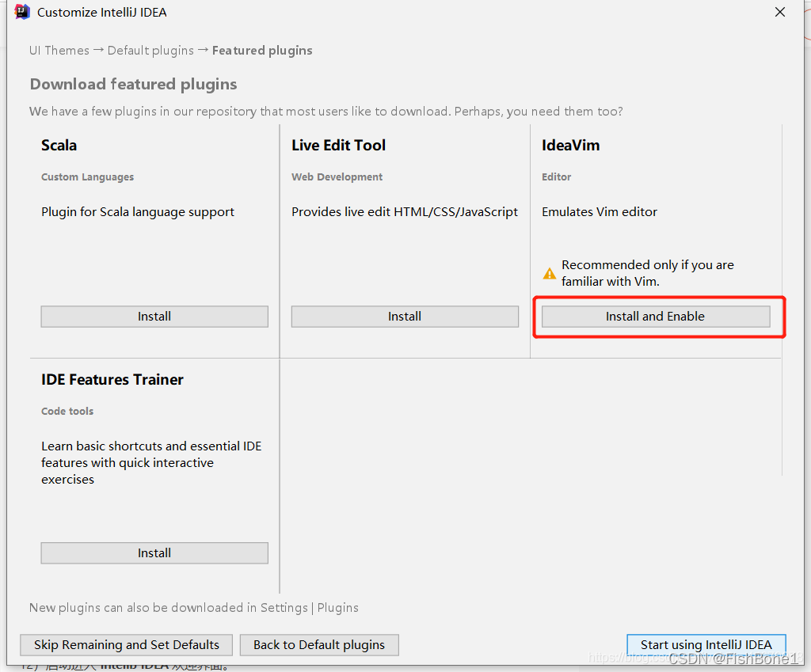
Task: Install the Live Edit Tool plugin
Action: click(x=405, y=317)
